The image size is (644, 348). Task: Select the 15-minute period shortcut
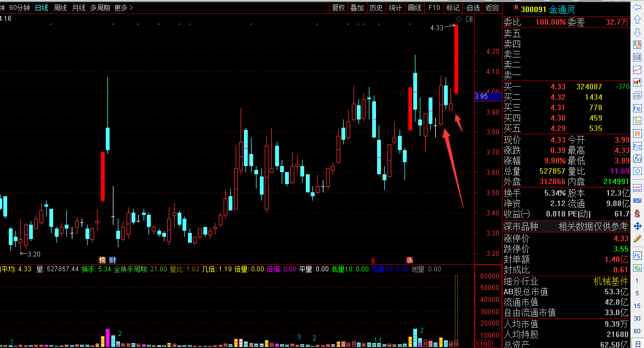tap(637, 306)
